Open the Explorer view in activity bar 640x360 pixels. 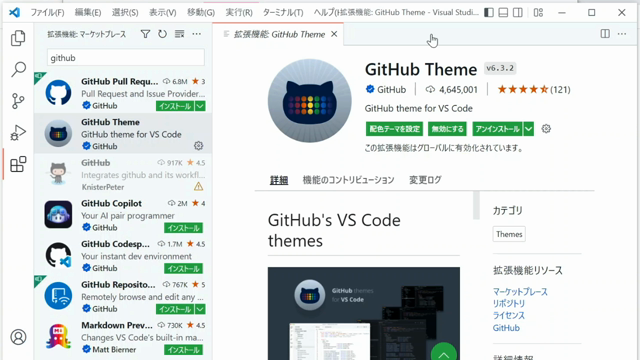coord(18,38)
